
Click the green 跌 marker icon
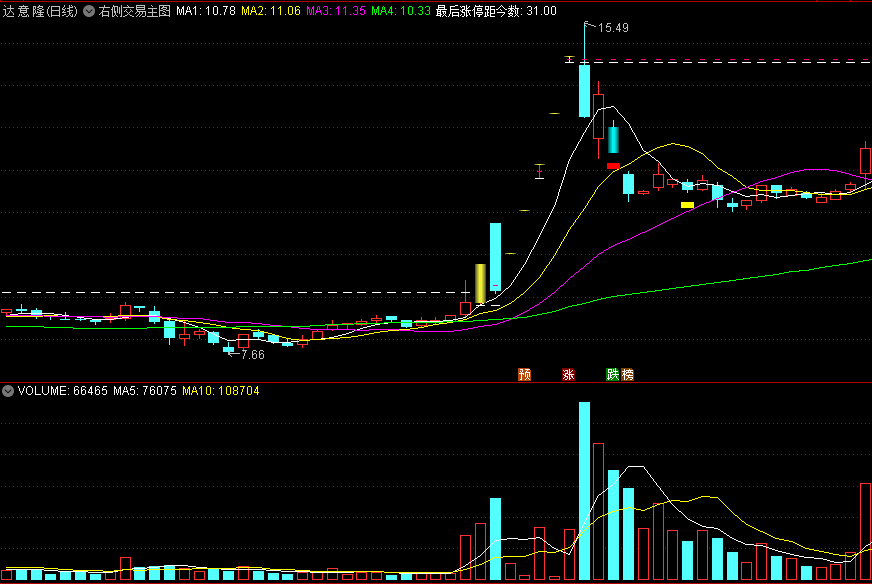tap(613, 374)
